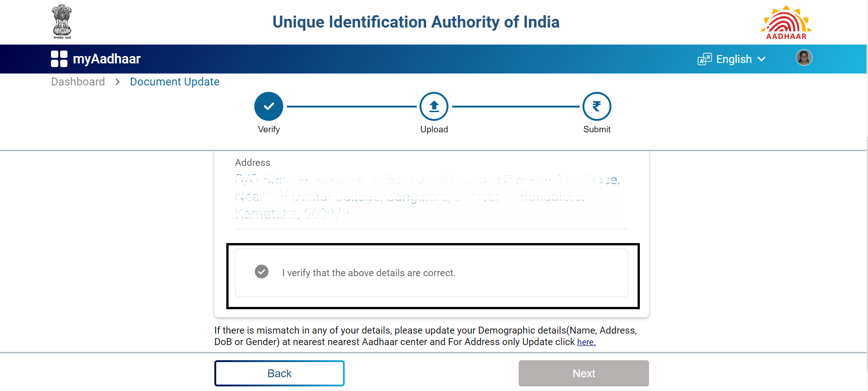Open the profile avatar icon
The height and width of the screenshot is (391, 868).
[x=804, y=57]
